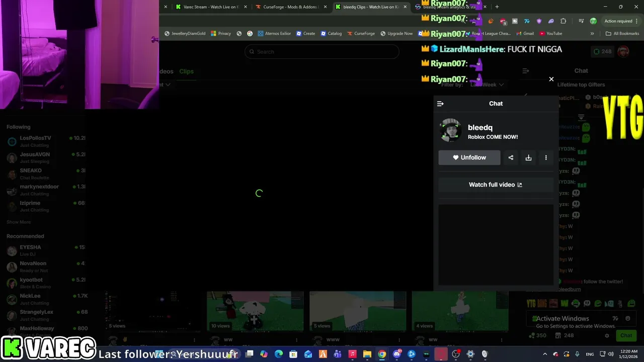Open LosPollosTV in Following list
Screen dimensions: 644x362
pyautogui.click(x=46, y=141)
